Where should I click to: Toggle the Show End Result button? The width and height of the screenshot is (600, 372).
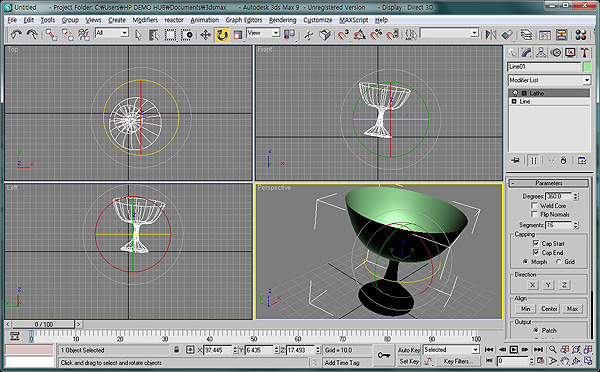(x=533, y=160)
